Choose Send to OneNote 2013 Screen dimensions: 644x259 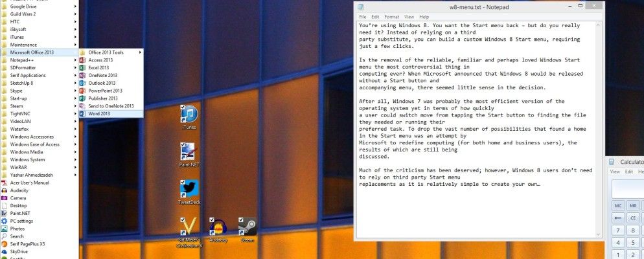[x=111, y=106]
